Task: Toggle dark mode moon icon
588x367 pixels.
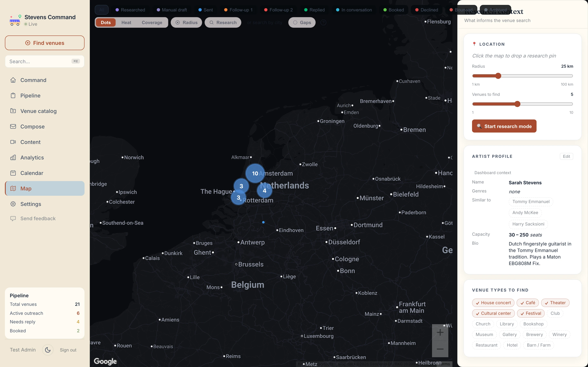Action: point(48,350)
